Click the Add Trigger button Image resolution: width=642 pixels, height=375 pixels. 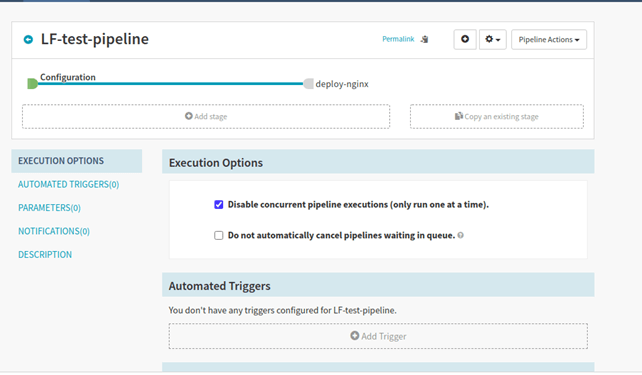tap(378, 336)
